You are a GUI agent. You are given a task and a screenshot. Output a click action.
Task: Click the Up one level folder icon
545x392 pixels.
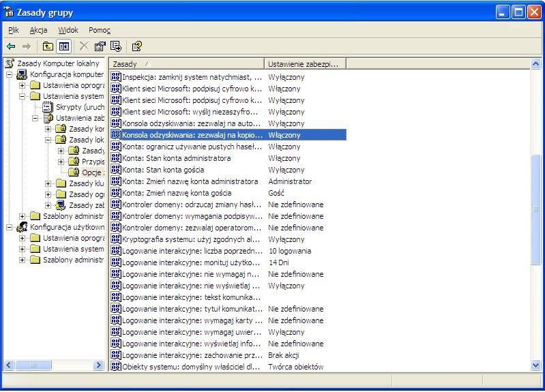tap(48, 46)
